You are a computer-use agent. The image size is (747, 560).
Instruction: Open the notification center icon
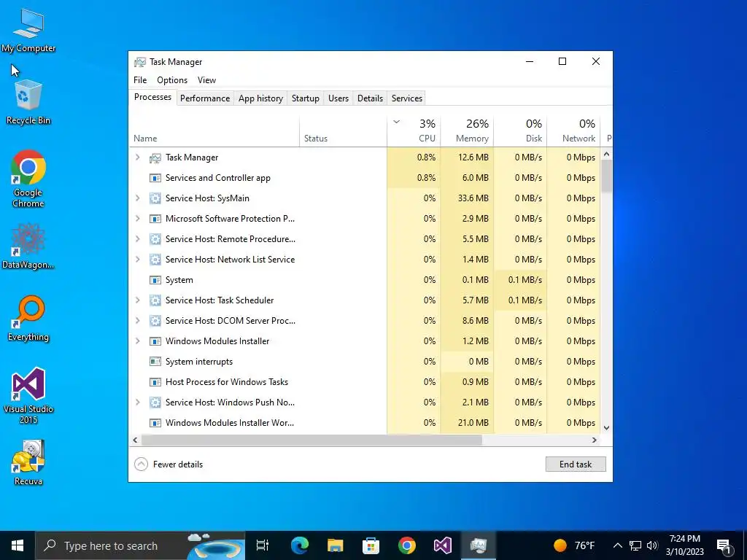724,545
